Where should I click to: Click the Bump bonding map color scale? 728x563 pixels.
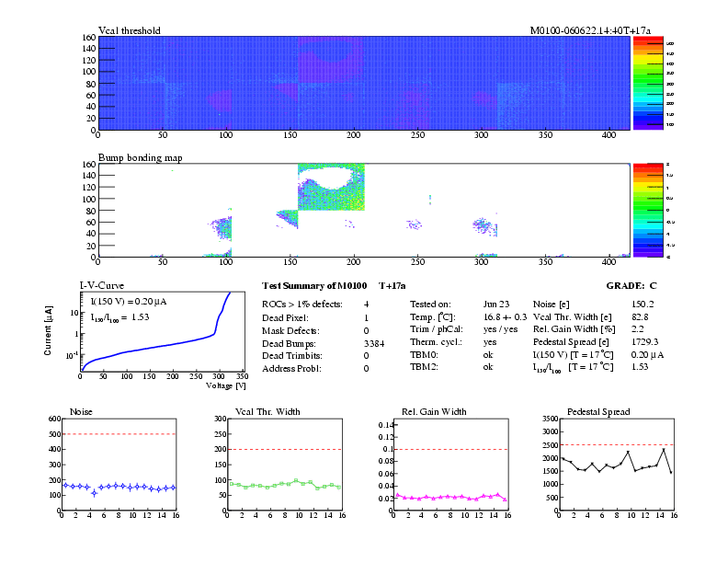pyautogui.click(x=648, y=211)
